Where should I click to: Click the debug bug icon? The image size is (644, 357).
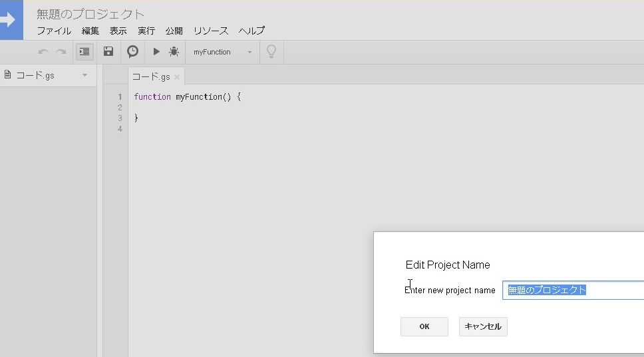coord(174,52)
